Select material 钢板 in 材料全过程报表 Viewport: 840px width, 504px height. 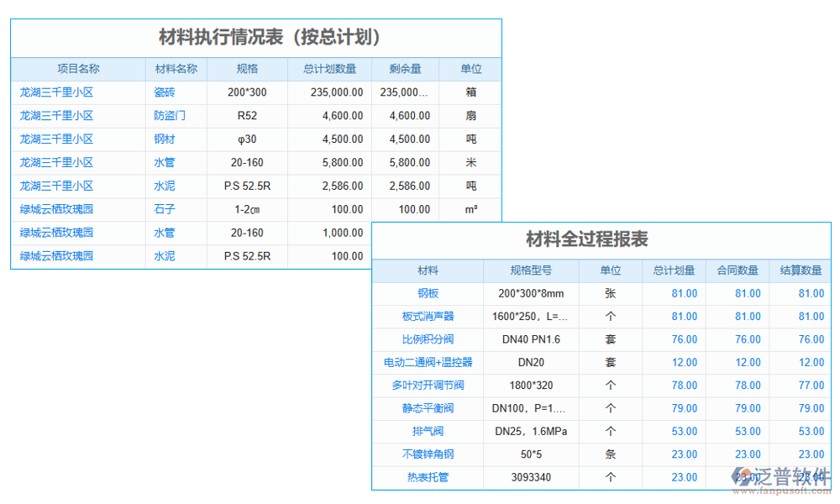pyautogui.click(x=430, y=293)
